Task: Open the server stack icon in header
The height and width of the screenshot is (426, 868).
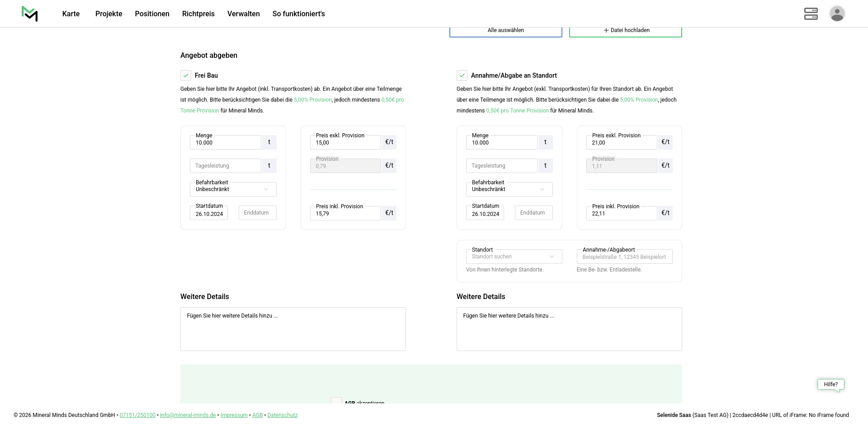Action: pyautogui.click(x=811, y=14)
